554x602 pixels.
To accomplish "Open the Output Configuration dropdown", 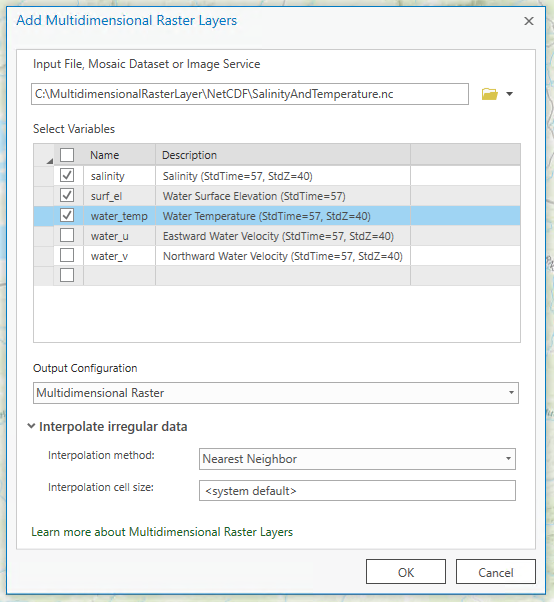I will click(276, 393).
